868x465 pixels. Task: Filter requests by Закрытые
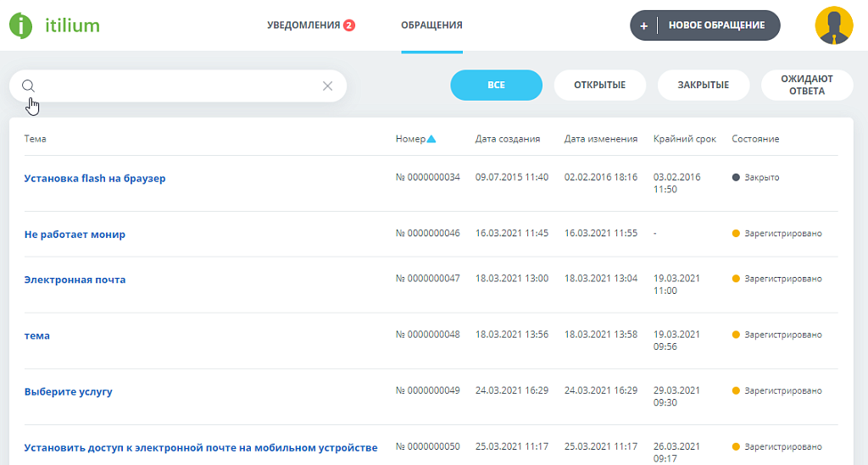point(703,86)
